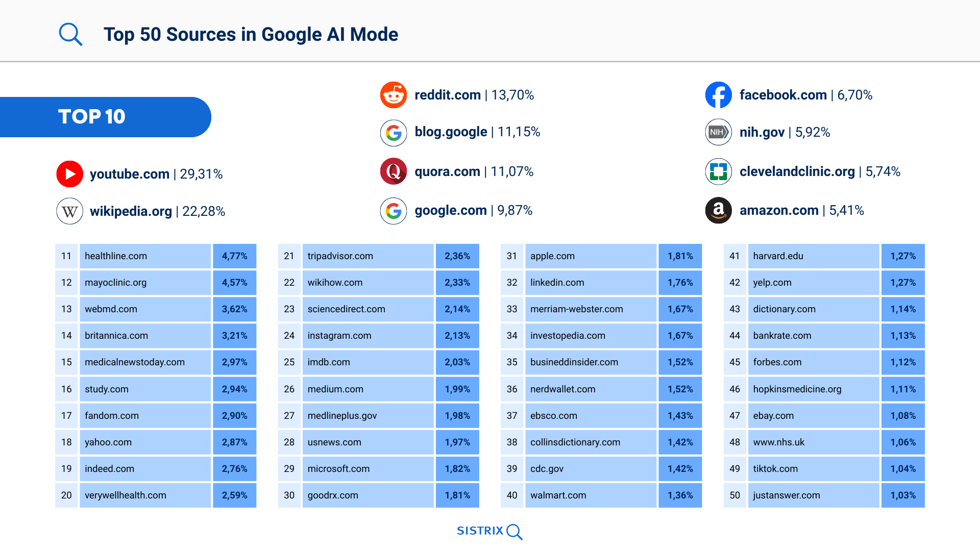Click the blue TOP 10 banner
This screenshot has height=551, width=980.
tap(105, 117)
